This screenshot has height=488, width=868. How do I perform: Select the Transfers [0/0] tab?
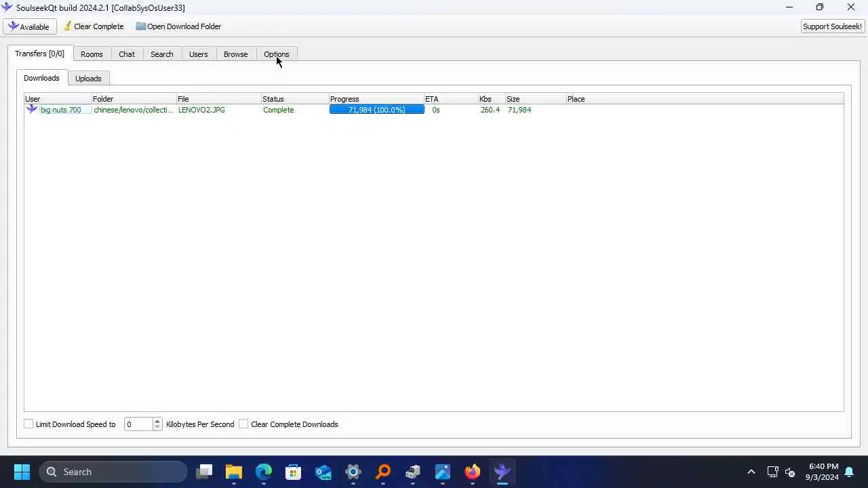coord(40,54)
